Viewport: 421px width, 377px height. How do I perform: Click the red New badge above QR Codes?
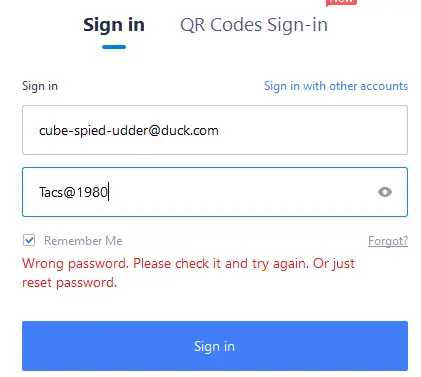341,2
